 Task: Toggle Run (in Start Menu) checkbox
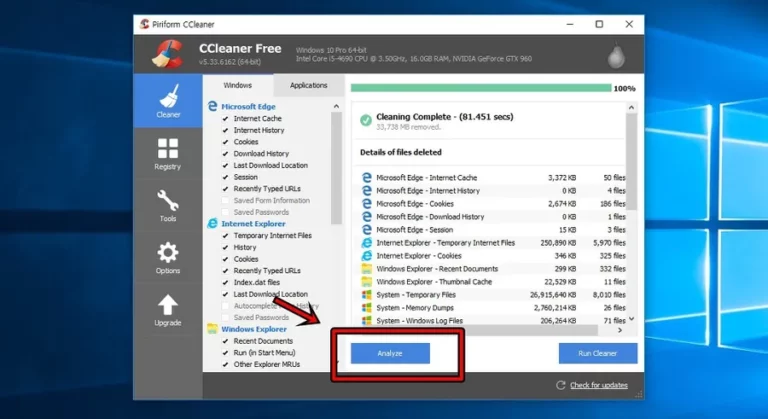(225, 353)
